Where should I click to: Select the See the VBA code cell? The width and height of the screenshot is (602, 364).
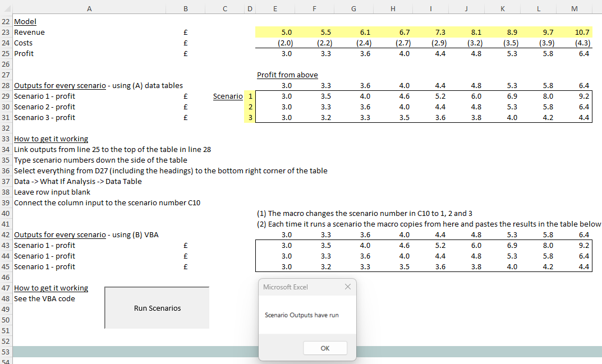pos(44,299)
